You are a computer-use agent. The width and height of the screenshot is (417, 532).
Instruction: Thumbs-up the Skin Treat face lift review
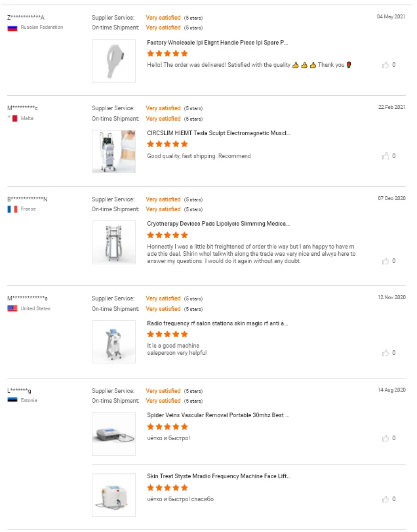point(386,499)
